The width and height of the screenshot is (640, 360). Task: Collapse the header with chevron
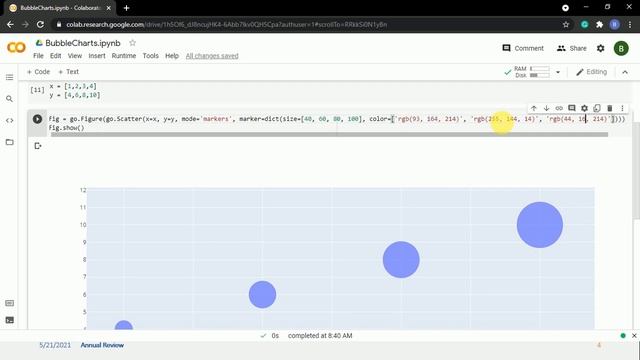coord(625,72)
